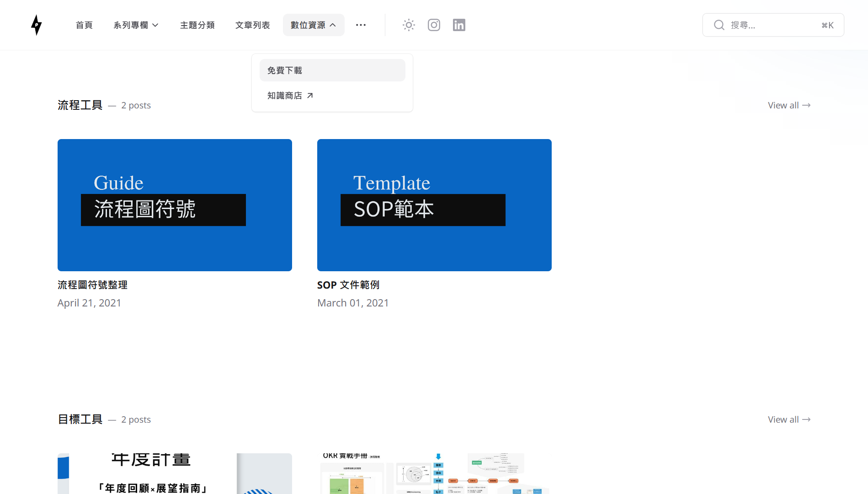
Task: Click the lightning bolt site logo
Action: point(37,25)
